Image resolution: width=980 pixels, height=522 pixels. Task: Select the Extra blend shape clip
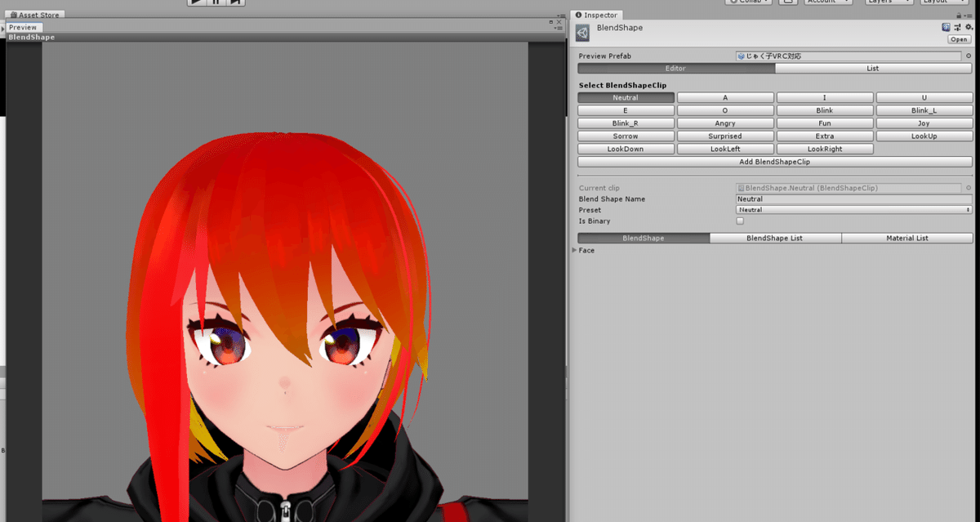coord(825,136)
